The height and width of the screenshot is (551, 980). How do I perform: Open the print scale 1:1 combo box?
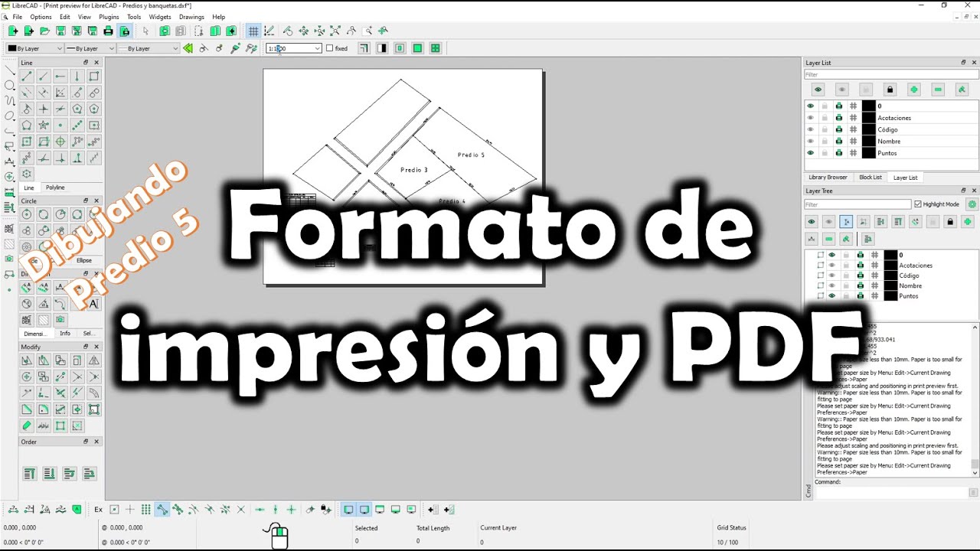[x=293, y=48]
